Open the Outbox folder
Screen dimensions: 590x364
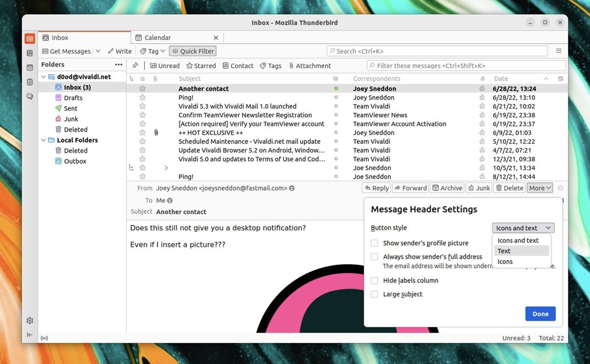pyautogui.click(x=75, y=161)
